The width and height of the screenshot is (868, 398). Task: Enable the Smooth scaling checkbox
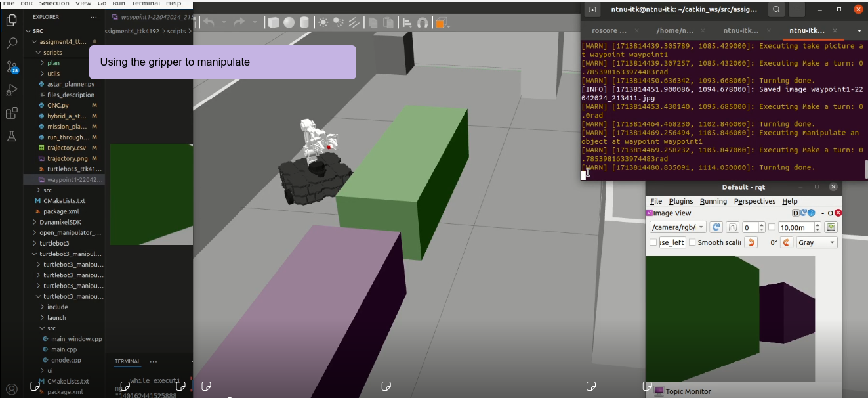click(692, 242)
